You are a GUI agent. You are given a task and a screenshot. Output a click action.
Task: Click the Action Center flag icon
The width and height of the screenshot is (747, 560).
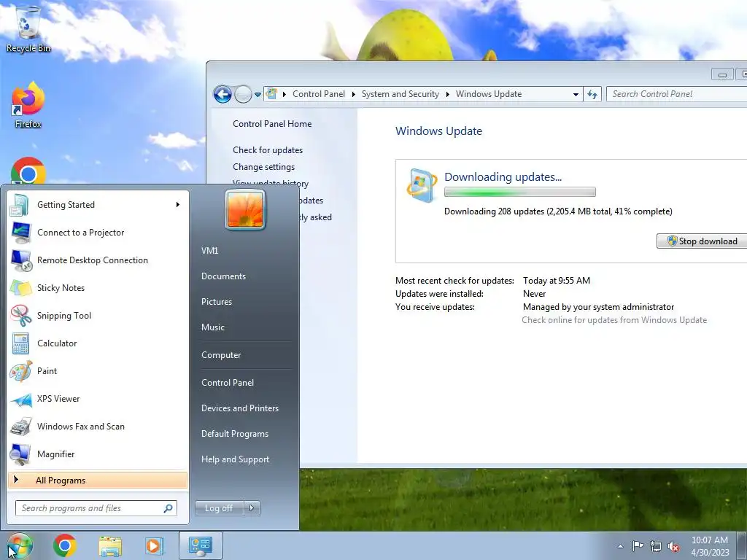coord(638,546)
